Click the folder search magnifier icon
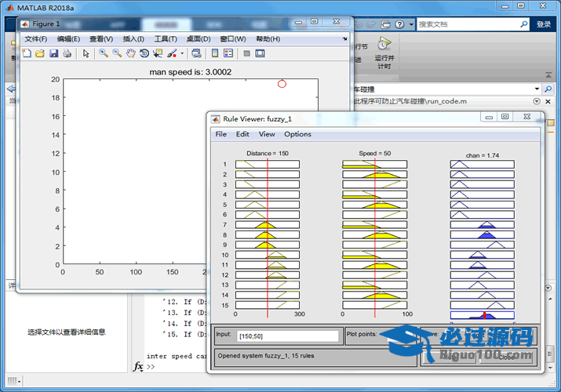 [x=548, y=89]
